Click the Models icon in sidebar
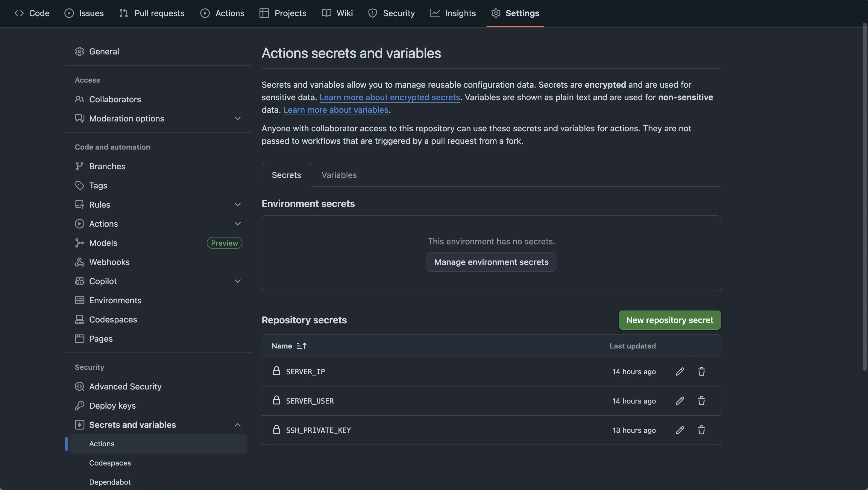 80,243
